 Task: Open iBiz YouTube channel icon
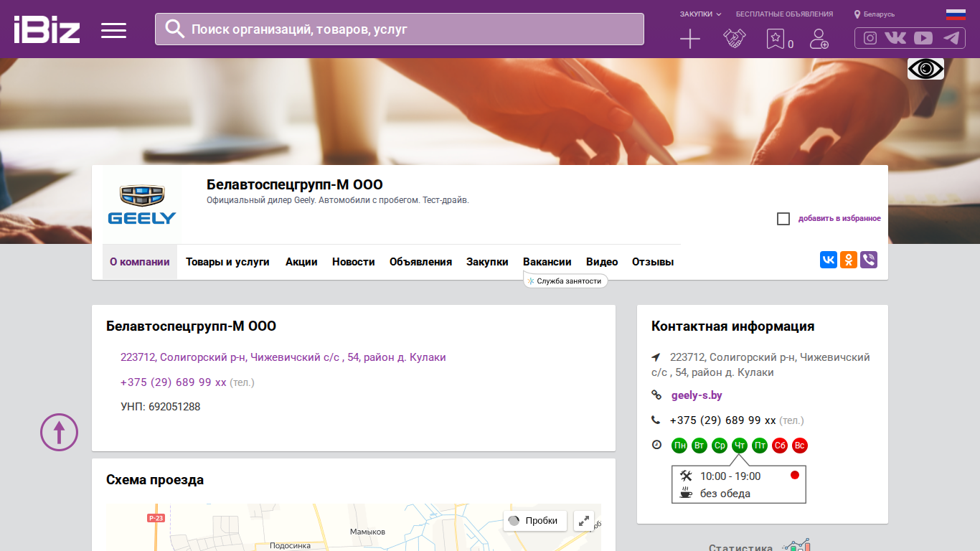click(x=923, y=38)
